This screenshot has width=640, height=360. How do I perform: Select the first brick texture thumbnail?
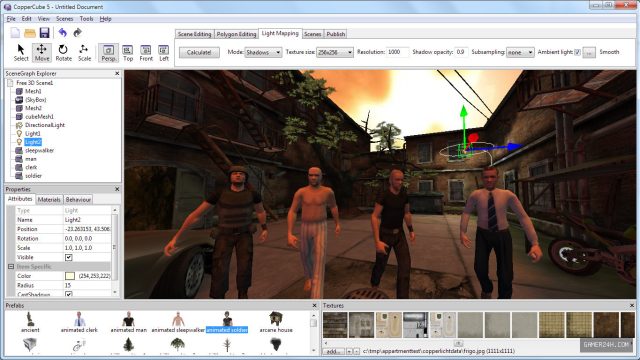[335, 325]
